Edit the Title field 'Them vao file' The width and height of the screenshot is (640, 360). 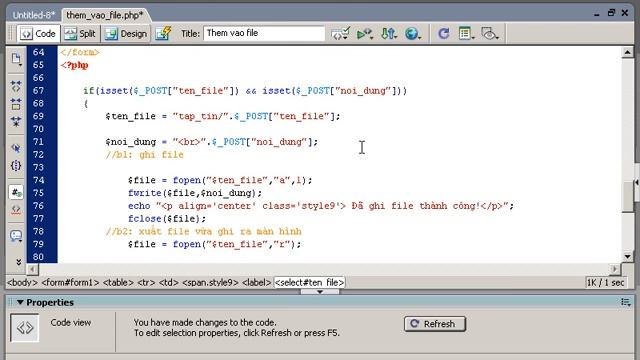point(264,33)
